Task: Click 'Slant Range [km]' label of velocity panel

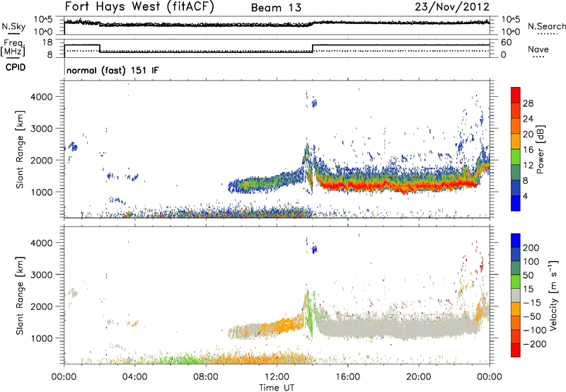Action: pyautogui.click(x=20, y=295)
